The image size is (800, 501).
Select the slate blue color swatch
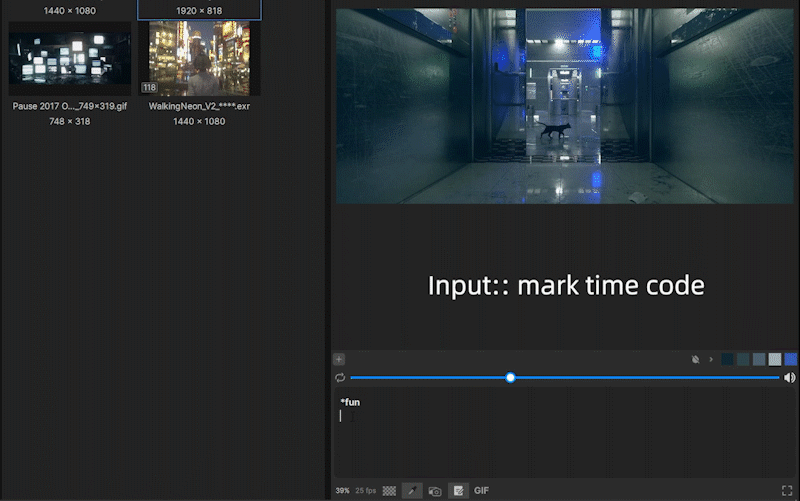click(x=759, y=359)
